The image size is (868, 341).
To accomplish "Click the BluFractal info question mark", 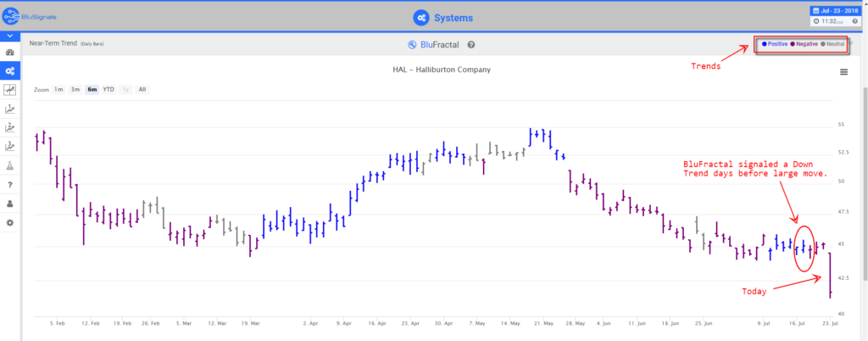I will pyautogui.click(x=470, y=45).
